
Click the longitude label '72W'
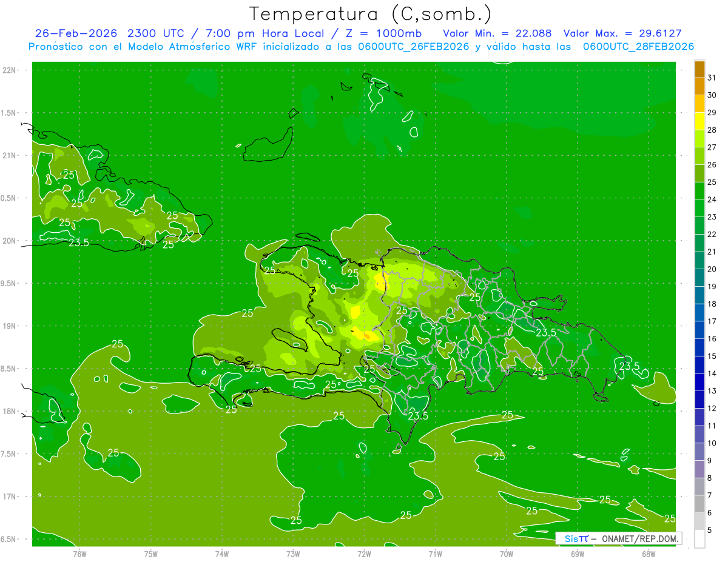point(364,554)
